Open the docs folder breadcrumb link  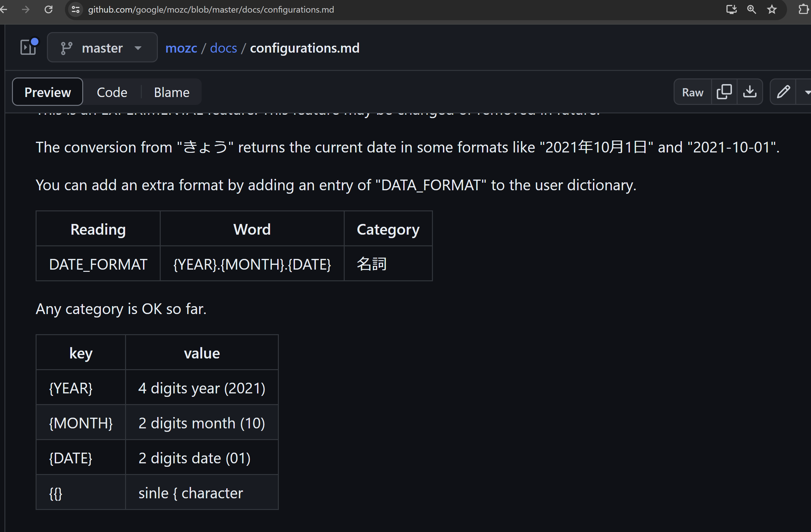[223, 48]
